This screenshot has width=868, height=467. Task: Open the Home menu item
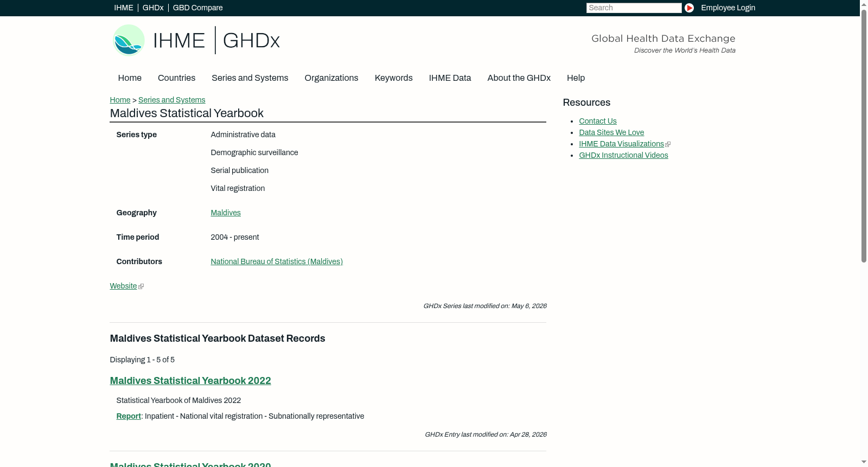click(130, 78)
